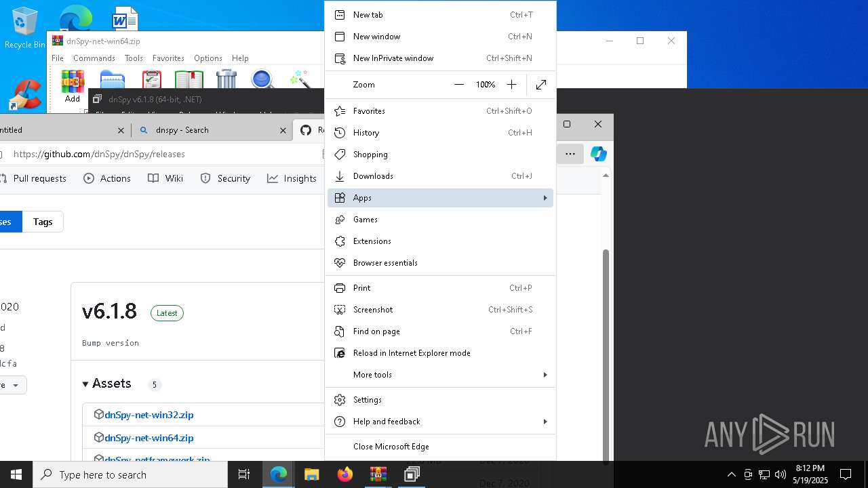Select Reload in Internet Explorer mode
The width and height of the screenshot is (868, 488).
pyautogui.click(x=440, y=353)
